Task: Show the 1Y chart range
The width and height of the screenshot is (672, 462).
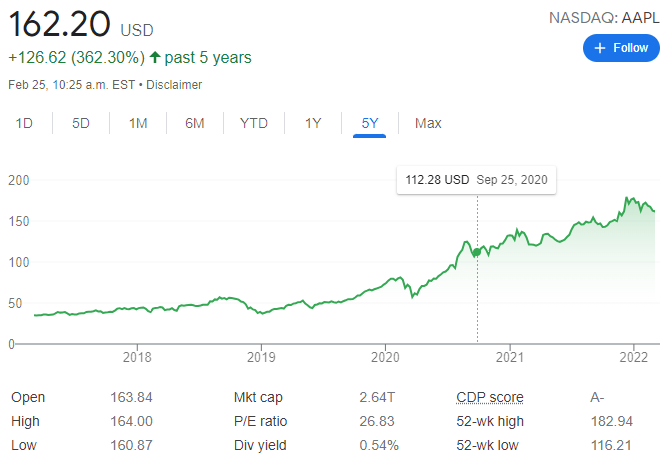Action: [313, 123]
